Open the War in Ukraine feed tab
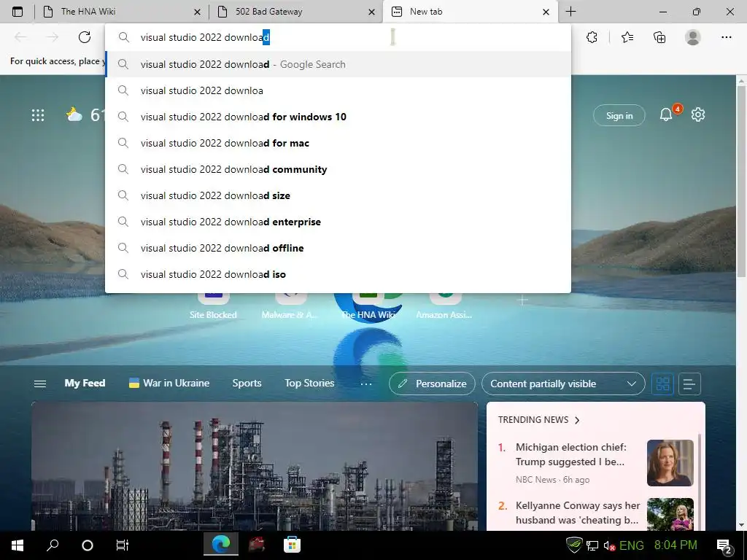The width and height of the screenshot is (747, 560). [169, 383]
